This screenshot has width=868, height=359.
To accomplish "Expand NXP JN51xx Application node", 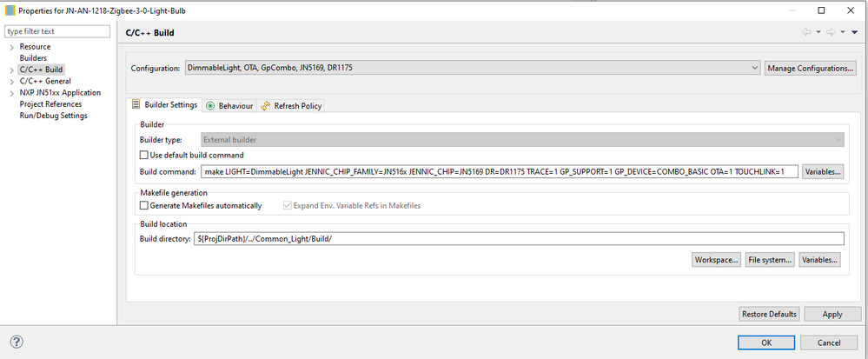I will tap(11, 93).
